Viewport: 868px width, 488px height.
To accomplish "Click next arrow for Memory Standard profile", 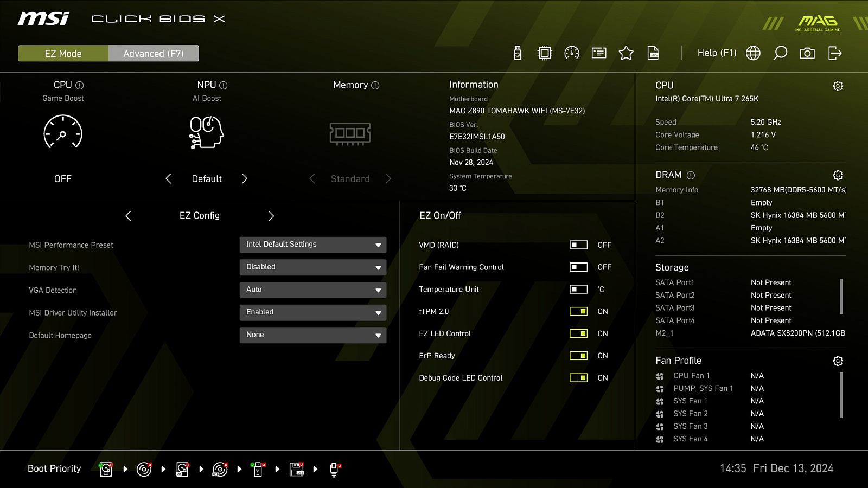I will 388,179.
